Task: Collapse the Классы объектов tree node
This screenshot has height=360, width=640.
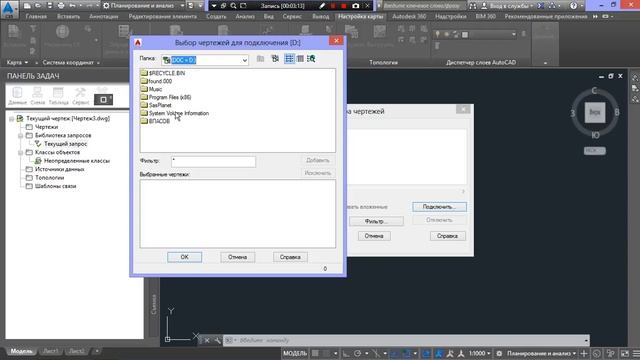Action: (20, 153)
